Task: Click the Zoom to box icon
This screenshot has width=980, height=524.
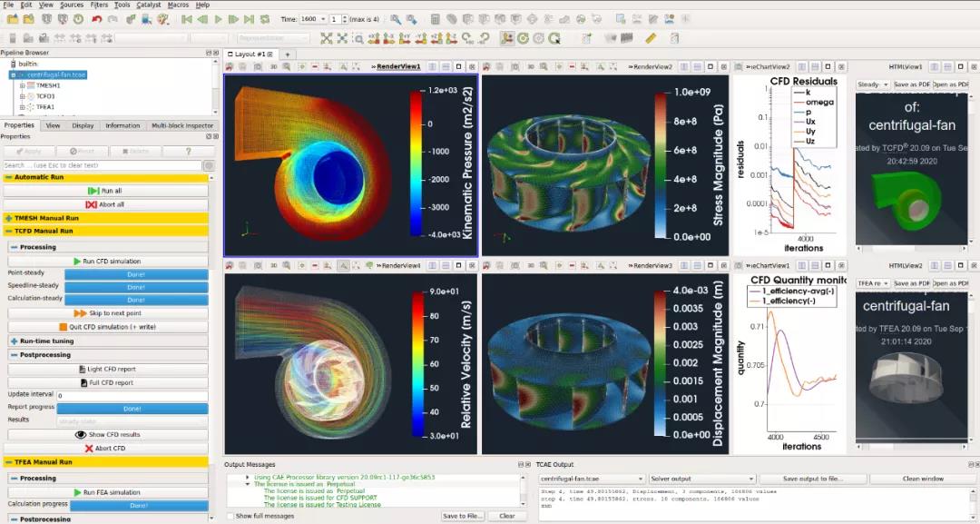Action: pyautogui.click(x=358, y=39)
